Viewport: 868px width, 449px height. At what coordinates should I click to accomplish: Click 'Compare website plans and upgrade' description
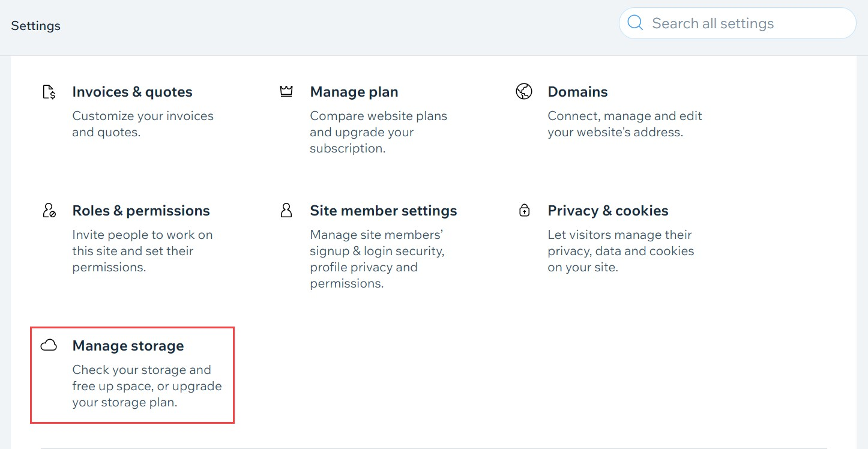(x=378, y=132)
